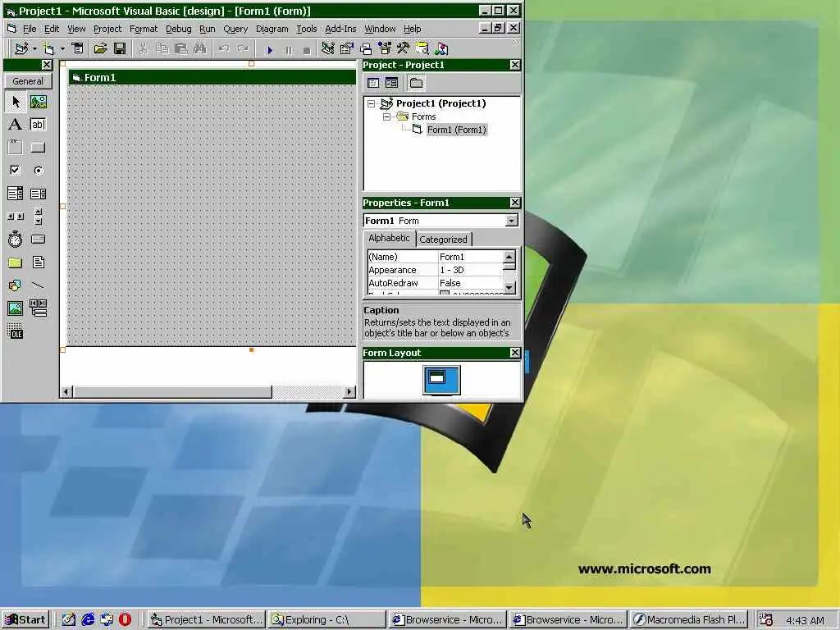Select Form1 (Form1) in project tree
840x630 pixels.
pos(456,130)
